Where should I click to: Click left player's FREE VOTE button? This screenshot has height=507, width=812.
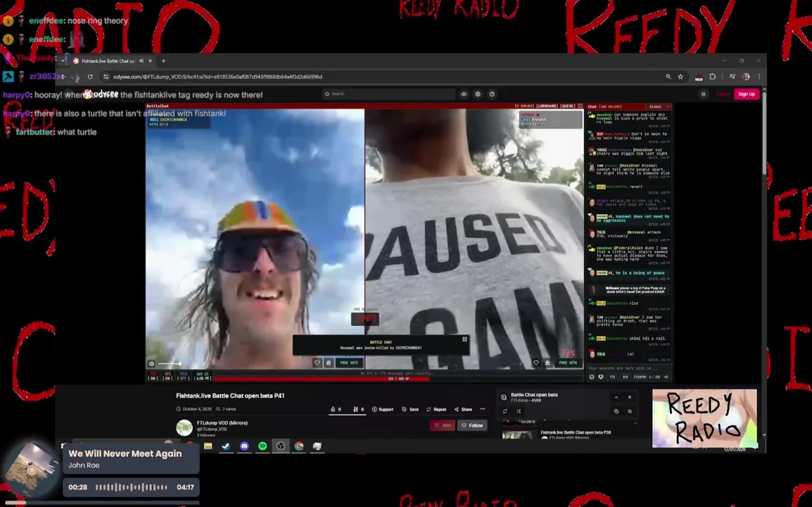(349, 363)
